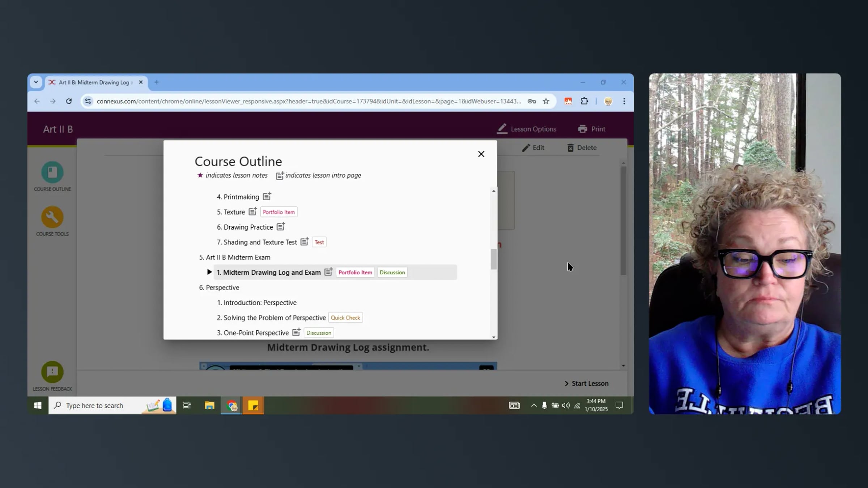The image size is (868, 488).
Task: Select unit 5. Art II B Midterm Exam
Action: [x=235, y=257]
